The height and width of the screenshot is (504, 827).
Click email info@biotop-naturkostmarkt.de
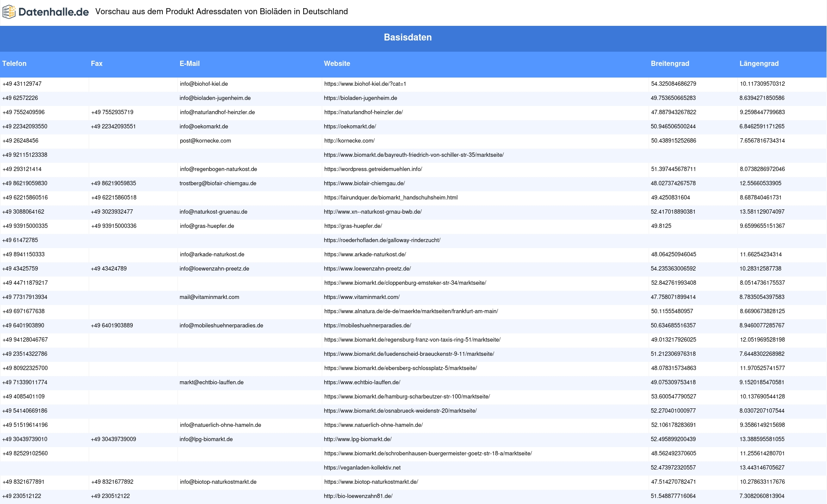click(x=218, y=482)
